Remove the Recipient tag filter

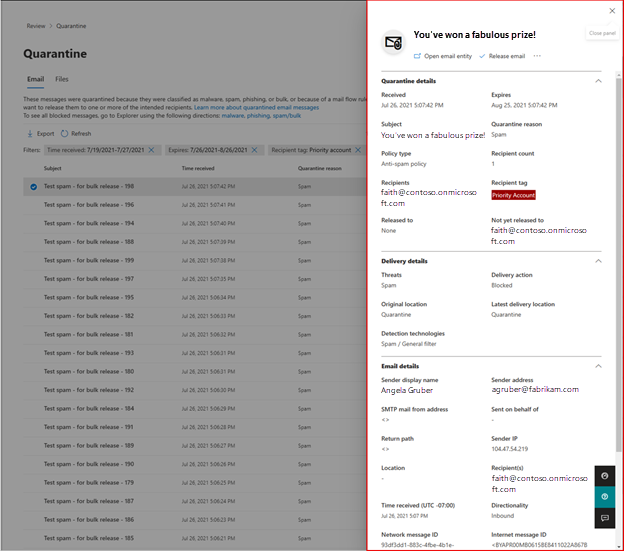tap(358, 150)
